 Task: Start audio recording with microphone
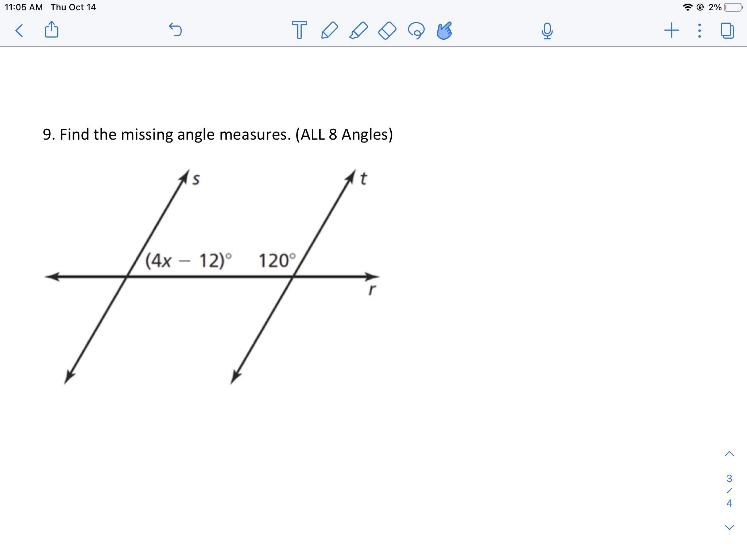tap(547, 31)
